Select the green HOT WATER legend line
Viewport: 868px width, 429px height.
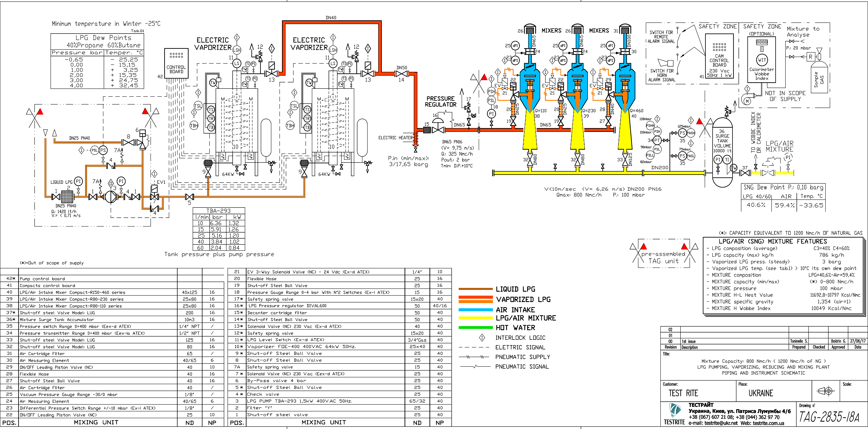pyautogui.click(x=475, y=327)
